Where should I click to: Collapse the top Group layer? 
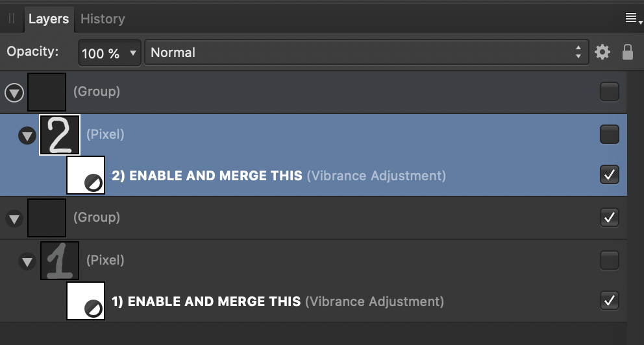(x=14, y=93)
